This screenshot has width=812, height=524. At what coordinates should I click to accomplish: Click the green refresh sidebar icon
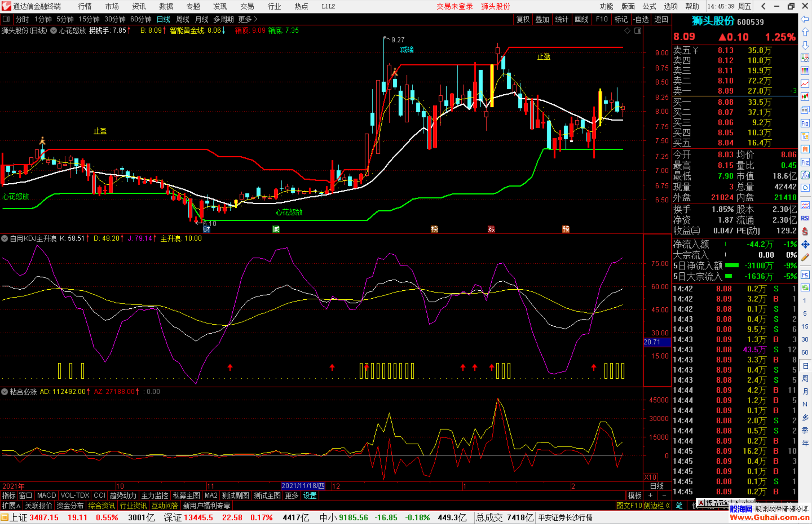coord(805,288)
